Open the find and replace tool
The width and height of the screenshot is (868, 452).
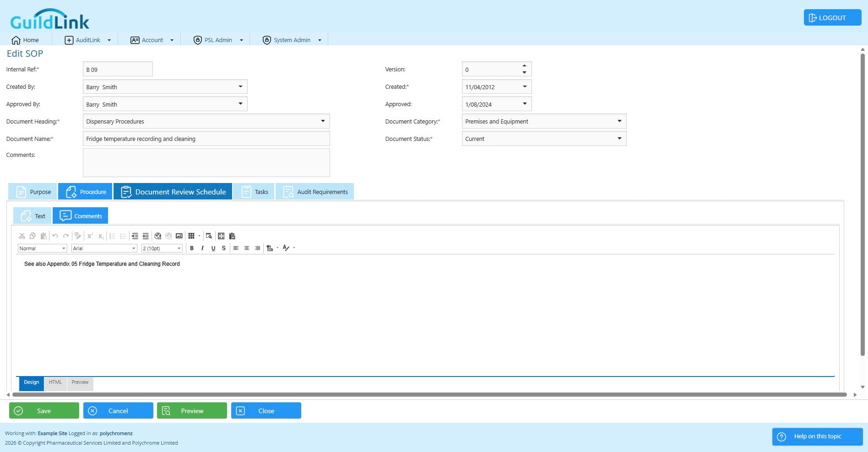[209, 236]
